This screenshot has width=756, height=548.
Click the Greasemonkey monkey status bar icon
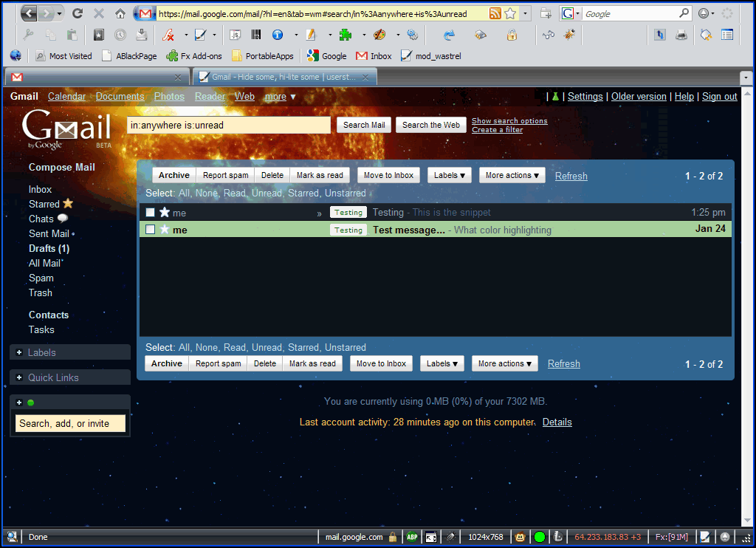point(520,537)
